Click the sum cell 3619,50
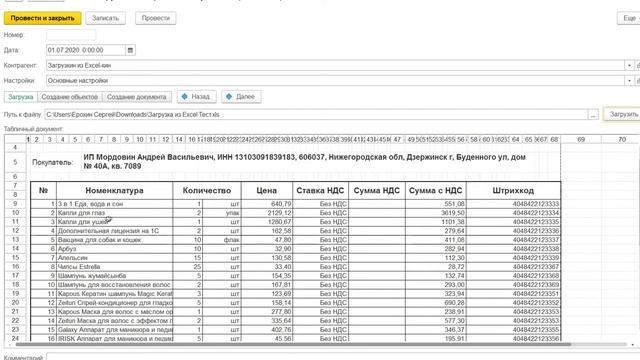The width and height of the screenshot is (640, 360). tap(436, 213)
